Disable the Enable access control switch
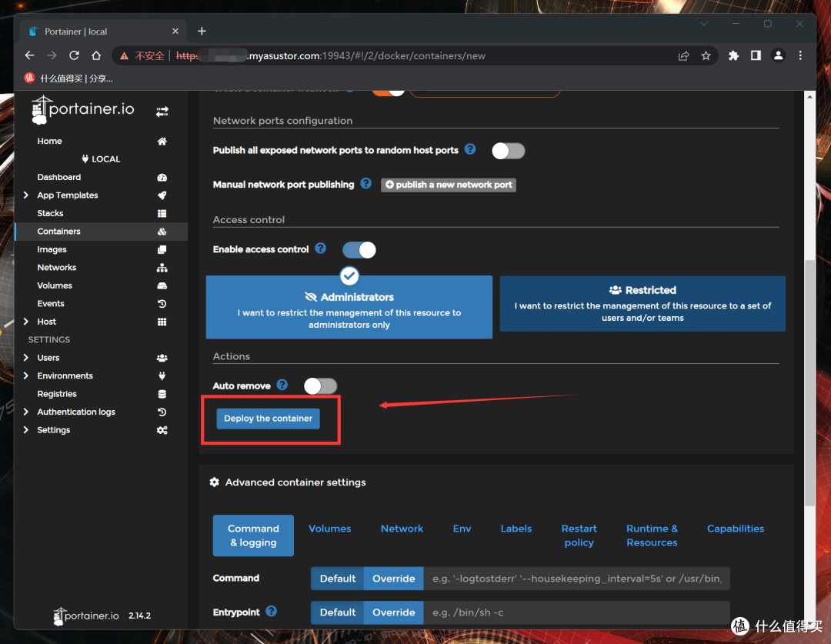 [359, 249]
